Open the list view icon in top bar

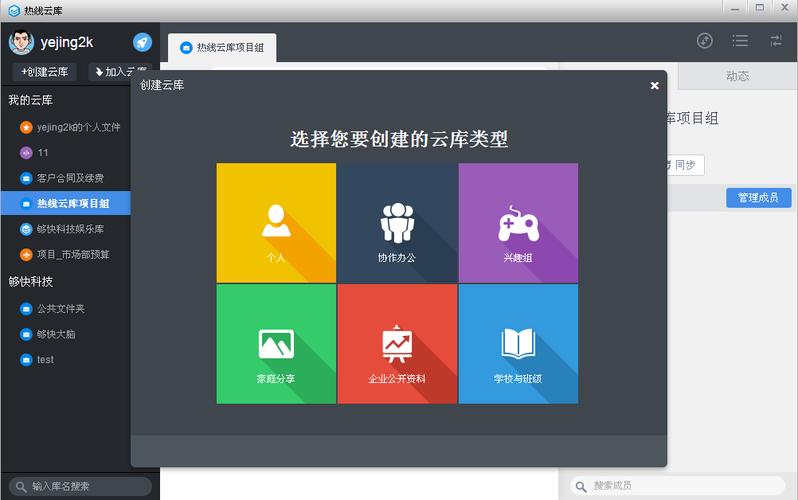pos(740,41)
